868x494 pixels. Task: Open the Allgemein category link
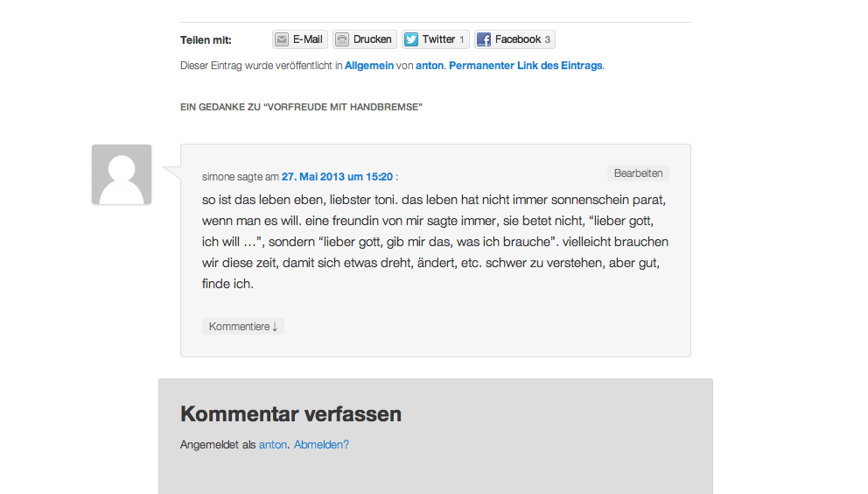(369, 66)
